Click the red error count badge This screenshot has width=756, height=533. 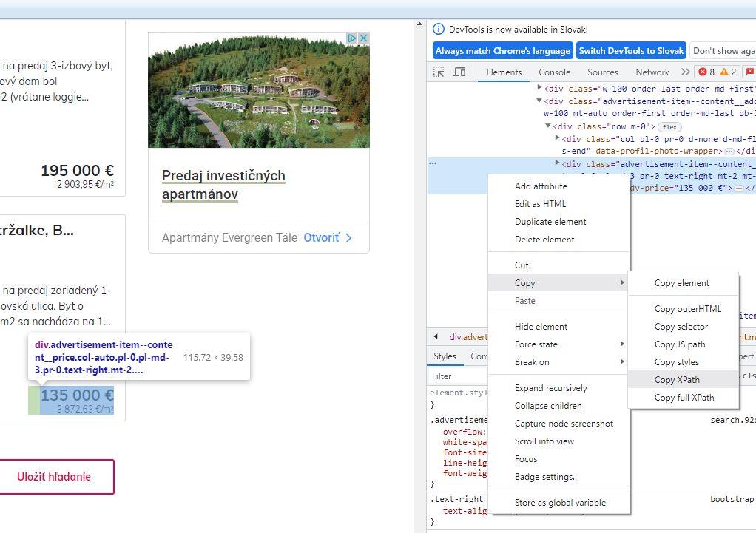(x=707, y=72)
